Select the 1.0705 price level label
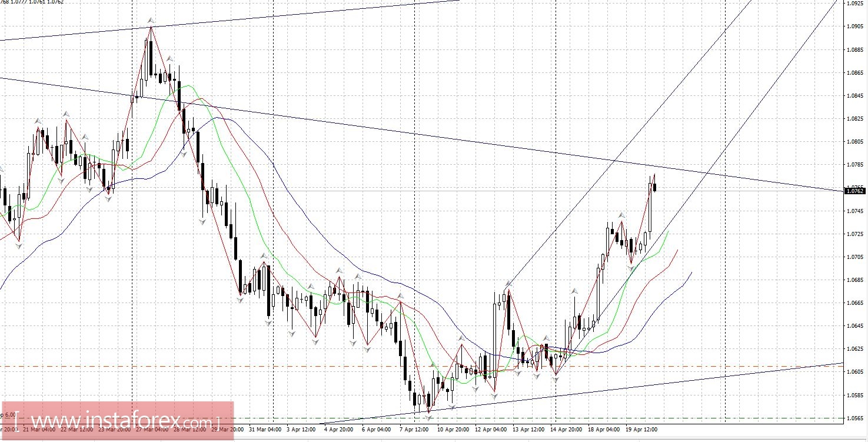This screenshot has height=442, width=868. point(855,257)
